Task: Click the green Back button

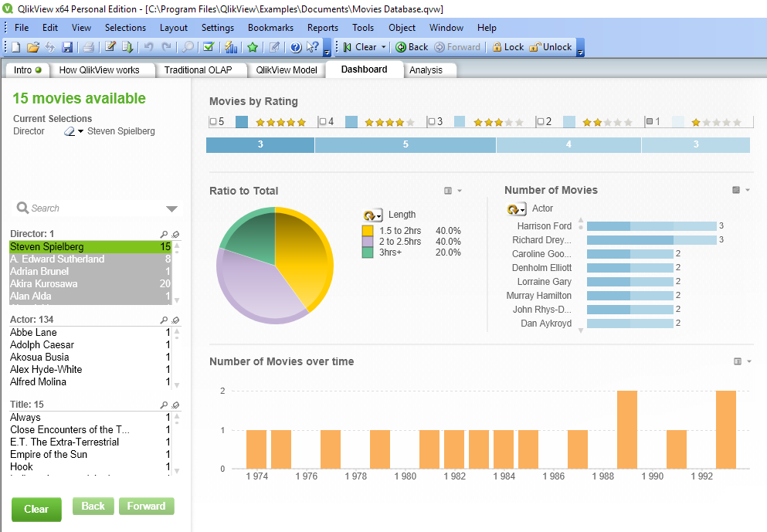Action: pyautogui.click(x=93, y=506)
